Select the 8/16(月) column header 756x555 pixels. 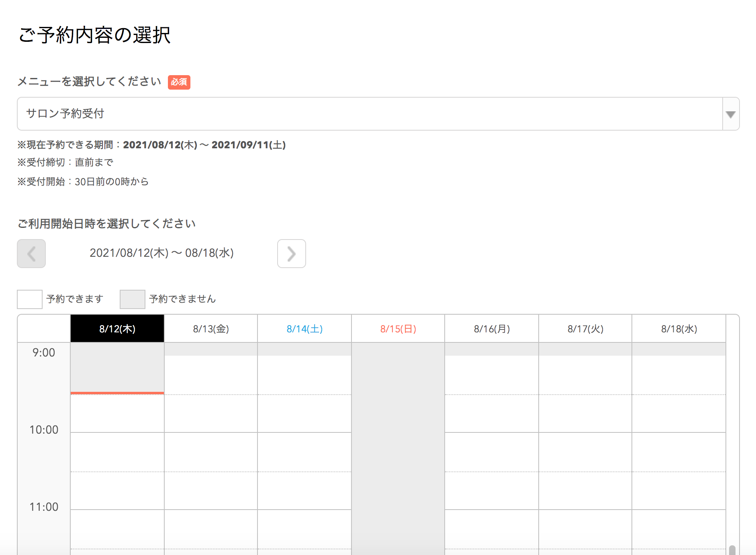(x=492, y=329)
